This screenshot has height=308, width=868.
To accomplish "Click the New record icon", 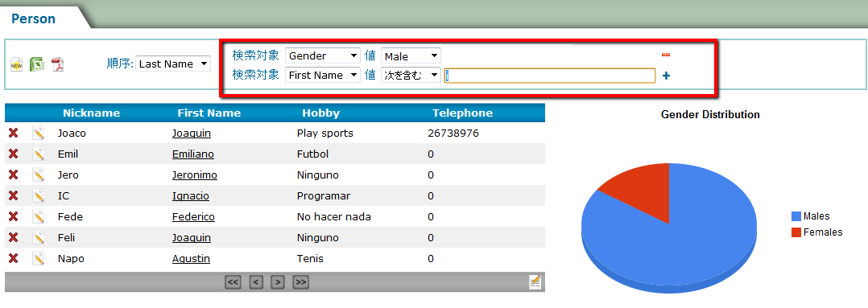I will coord(17,64).
